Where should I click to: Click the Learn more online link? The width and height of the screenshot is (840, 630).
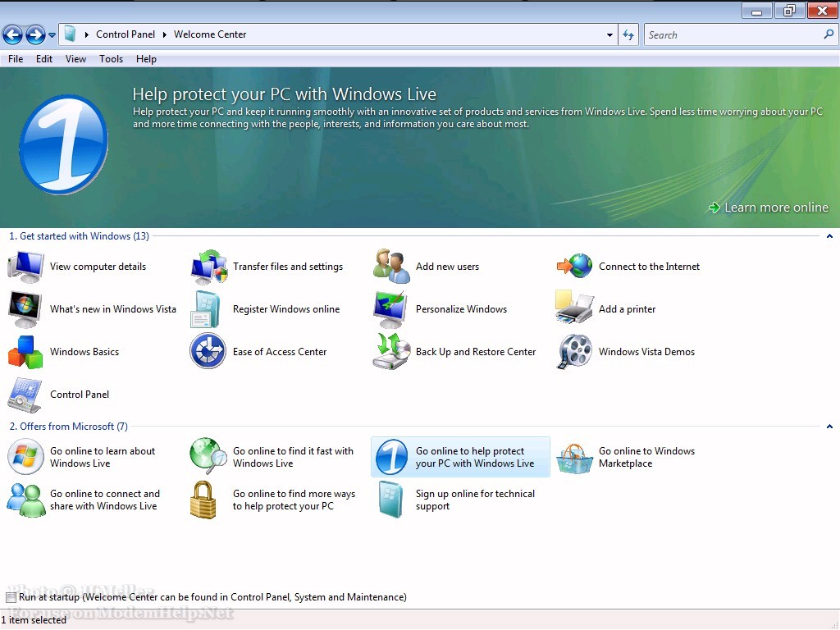pyautogui.click(x=769, y=208)
